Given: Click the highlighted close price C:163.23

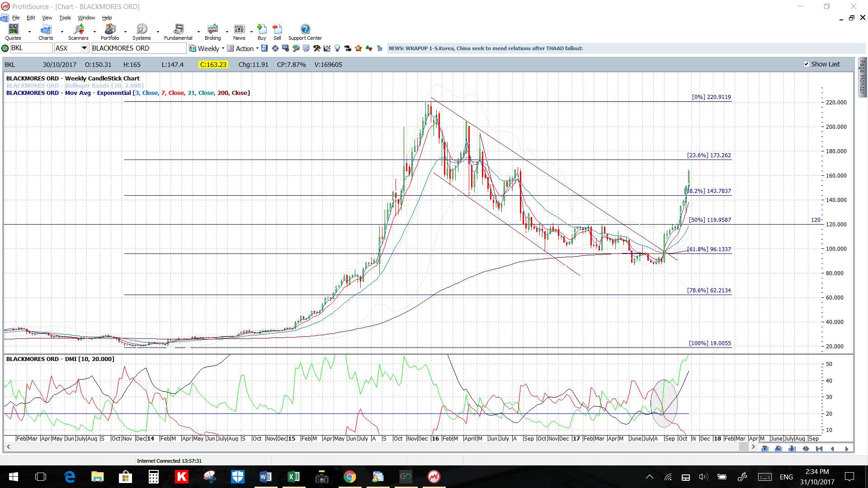Looking at the screenshot, I should click(x=213, y=65).
